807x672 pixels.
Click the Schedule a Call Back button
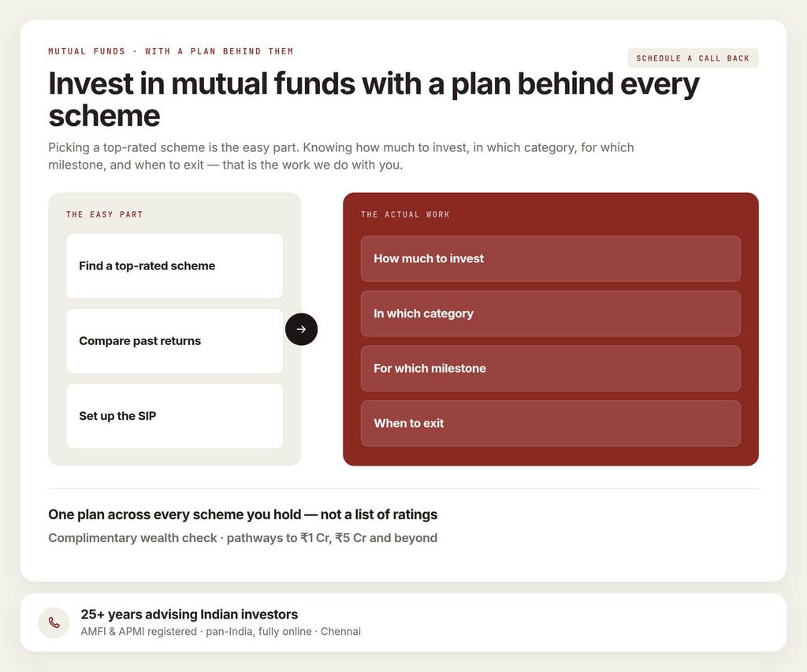point(693,58)
